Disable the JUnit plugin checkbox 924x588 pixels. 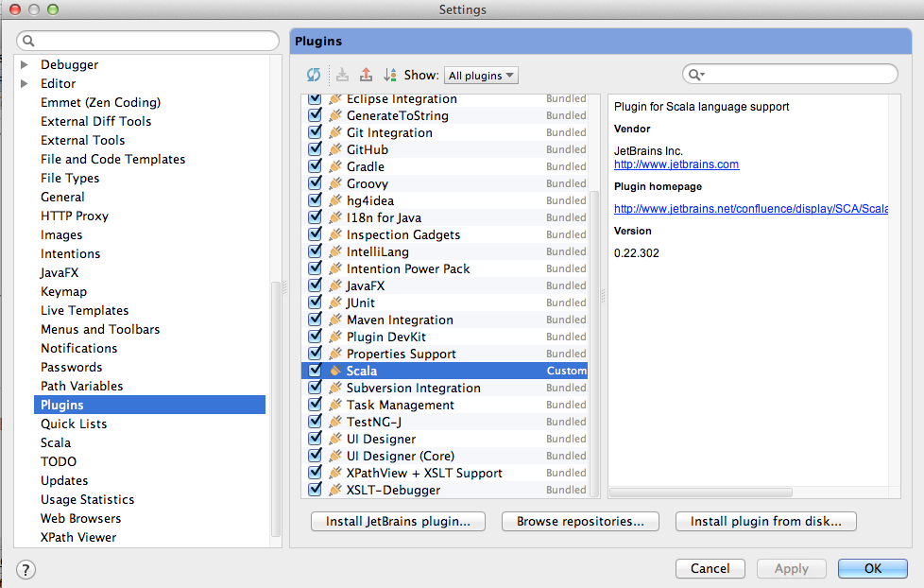coord(314,303)
